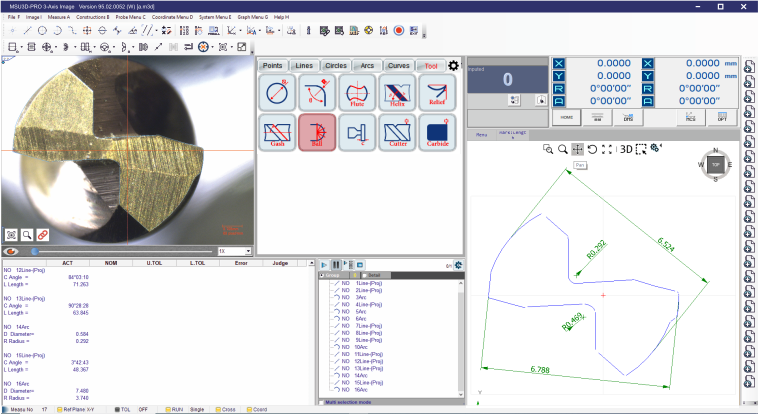Image resolution: width=758 pixels, height=414 pixels.
Task: Choose the Gash tool
Action: 277,131
